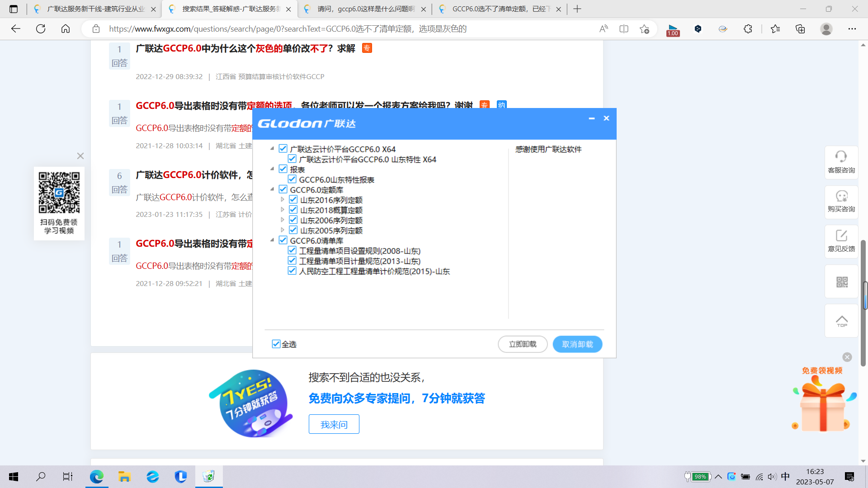This screenshot has width=868, height=488.
Task: Uncheck GCCP6.0 山东特性 X64 checkbox
Action: tap(292, 159)
